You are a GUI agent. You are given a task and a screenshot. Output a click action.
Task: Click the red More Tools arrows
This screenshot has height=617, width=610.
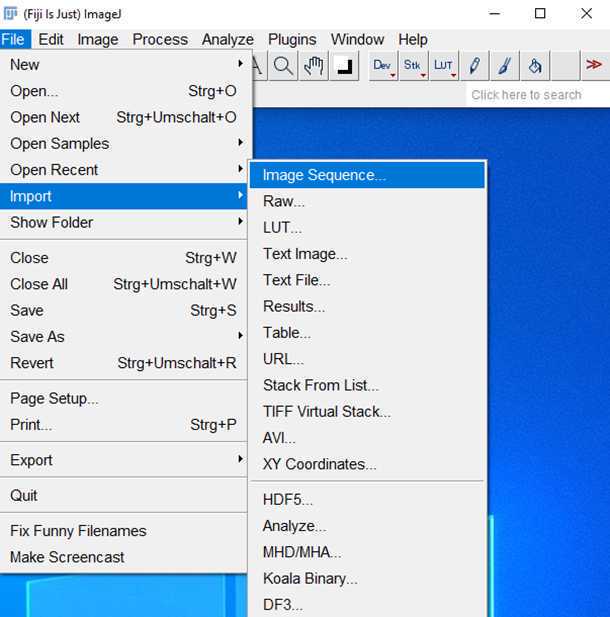tap(594, 65)
